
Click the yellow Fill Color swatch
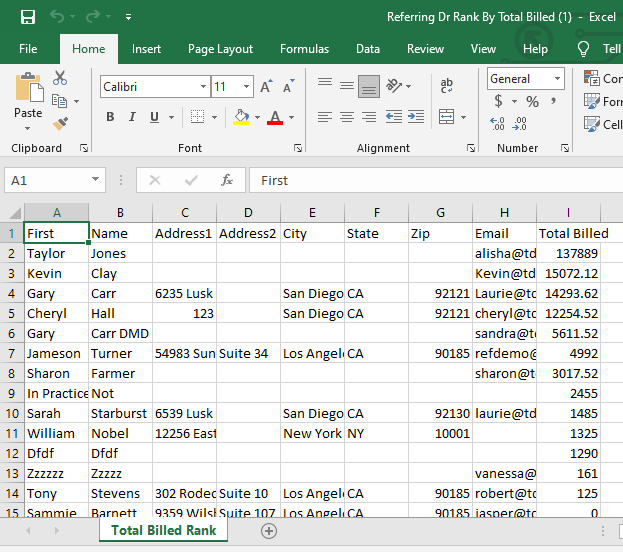(x=241, y=117)
